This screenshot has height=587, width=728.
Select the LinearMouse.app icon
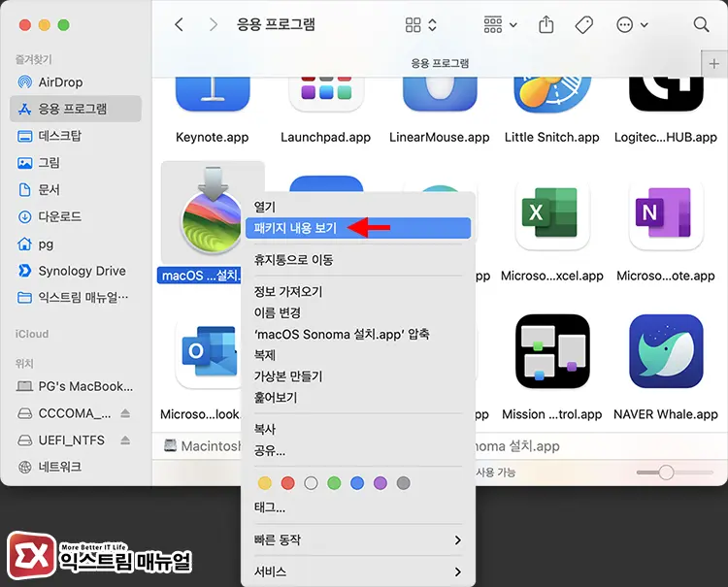[440, 95]
